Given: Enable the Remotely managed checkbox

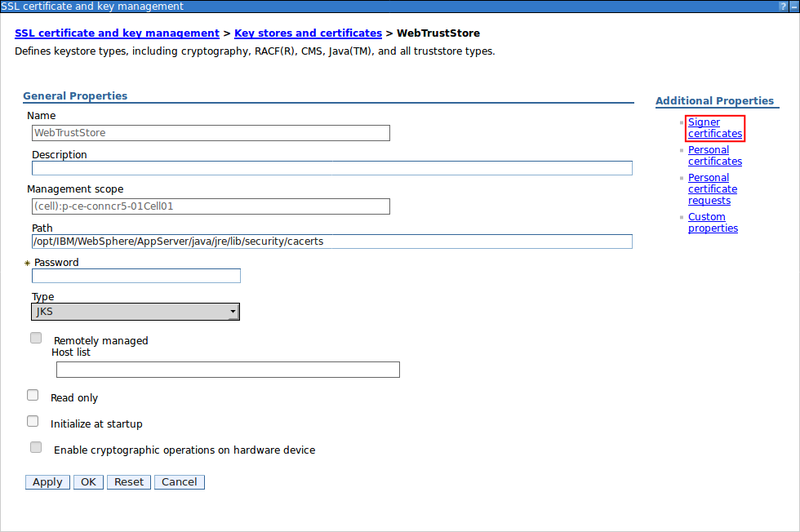Looking at the screenshot, I should (36, 338).
